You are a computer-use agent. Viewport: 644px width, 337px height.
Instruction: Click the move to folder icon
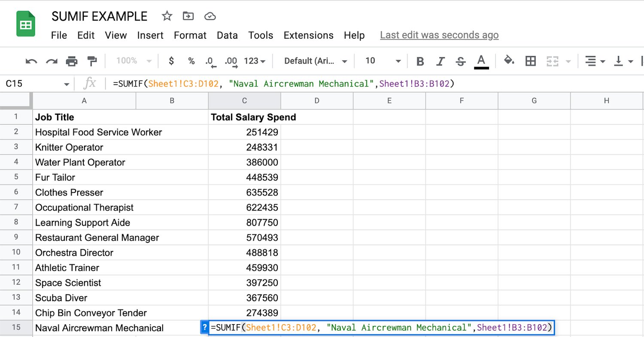tap(188, 16)
